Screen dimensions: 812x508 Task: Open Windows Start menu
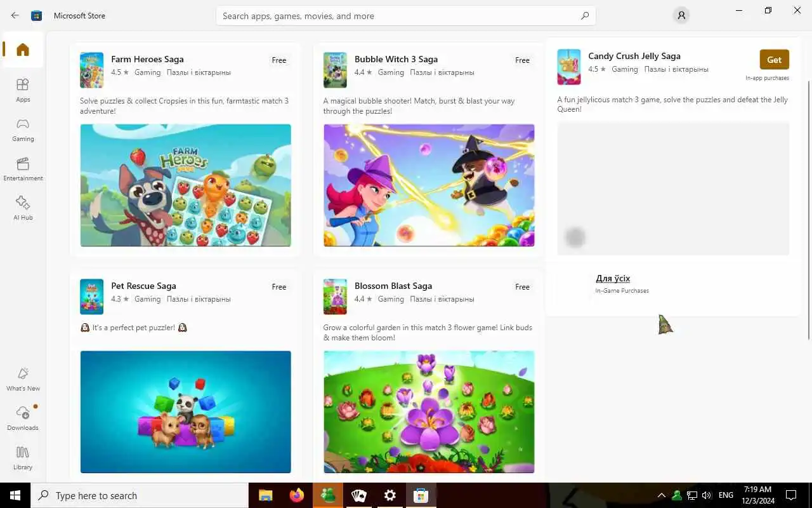(15, 495)
